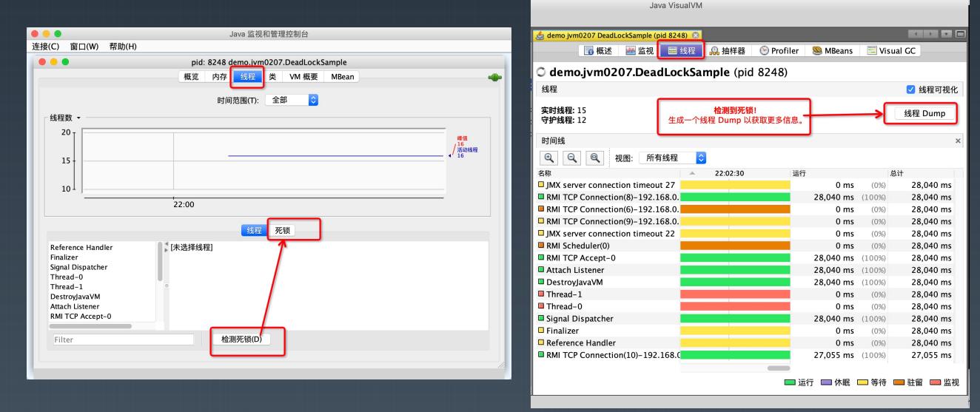Toggle 线程可视化 checkbox in VisualVM
This screenshot has height=412, width=980.
coord(910,90)
